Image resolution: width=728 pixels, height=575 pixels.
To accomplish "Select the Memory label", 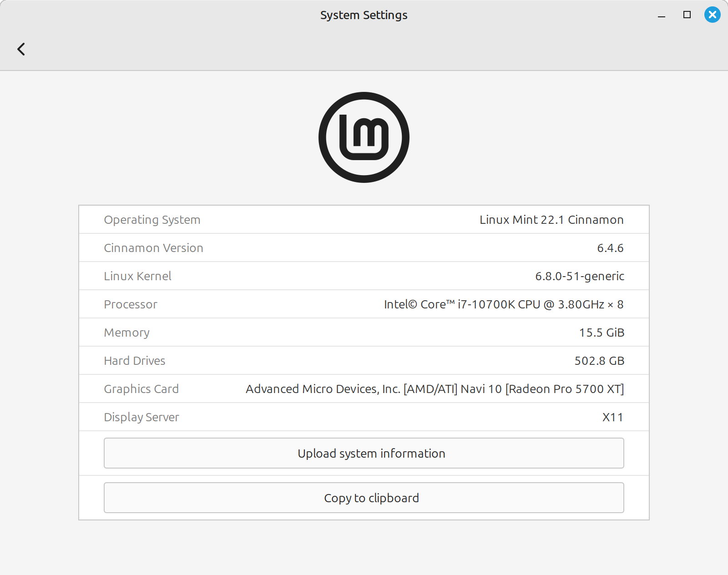I will [126, 333].
